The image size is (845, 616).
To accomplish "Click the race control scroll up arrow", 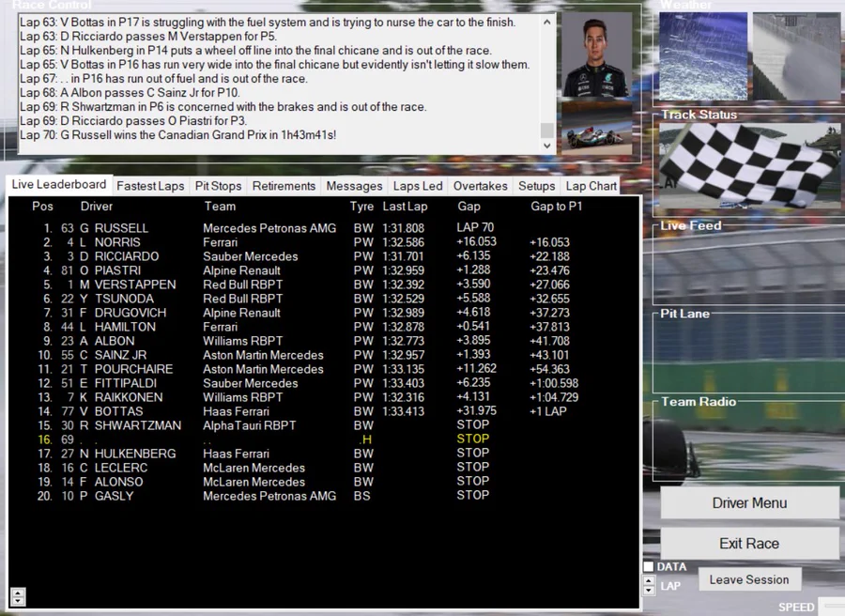I will 547,23.
